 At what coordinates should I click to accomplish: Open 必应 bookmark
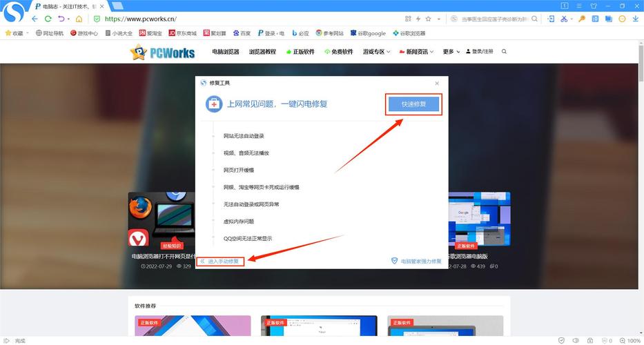pyautogui.click(x=300, y=33)
